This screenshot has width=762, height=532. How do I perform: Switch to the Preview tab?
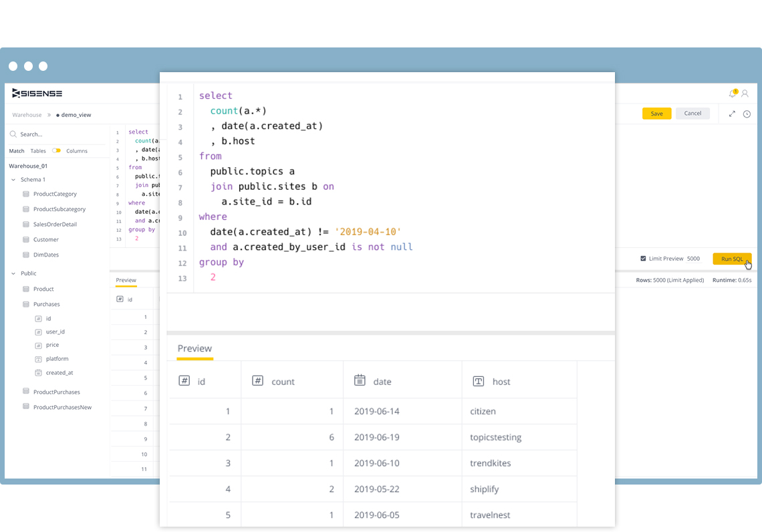[126, 280]
